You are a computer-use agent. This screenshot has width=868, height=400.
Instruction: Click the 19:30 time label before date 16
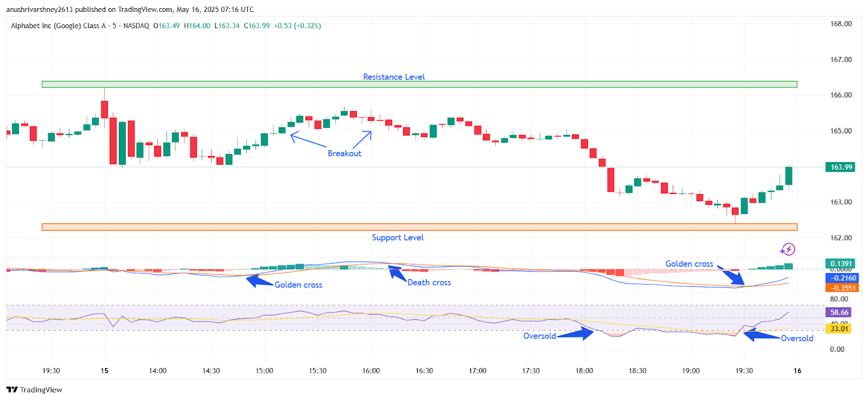click(744, 371)
